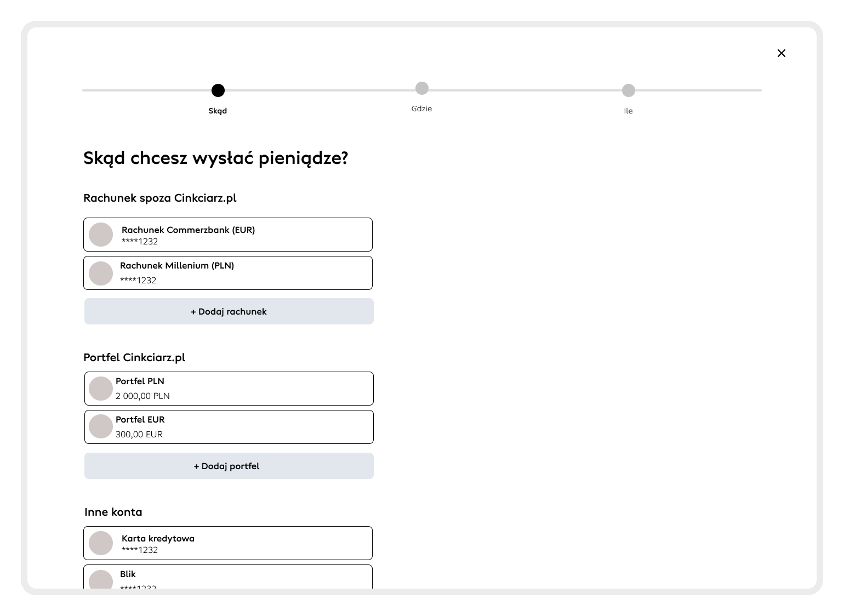Viewport: 844px width, 616px height.
Task: Click the Blik avatar icon
Action: (101, 580)
